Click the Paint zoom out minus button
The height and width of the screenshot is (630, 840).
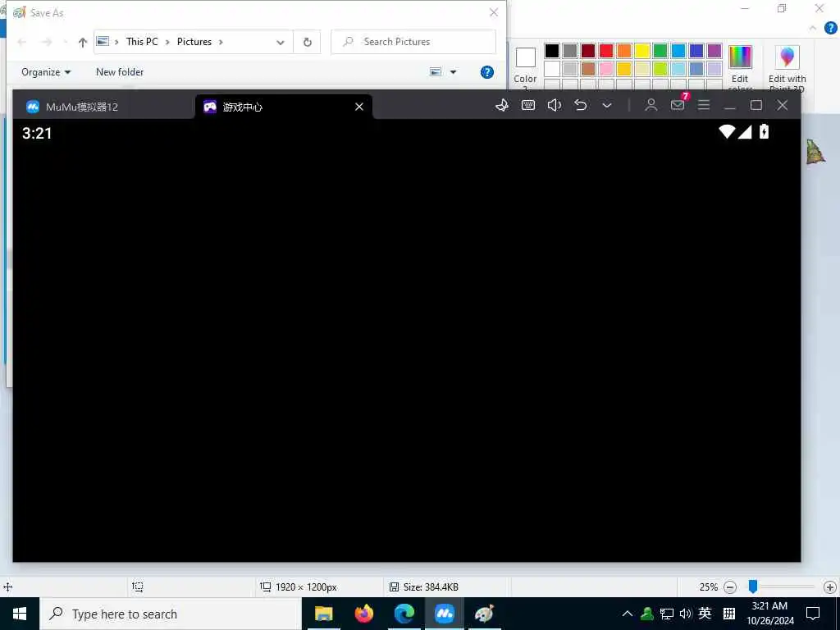tap(729, 587)
